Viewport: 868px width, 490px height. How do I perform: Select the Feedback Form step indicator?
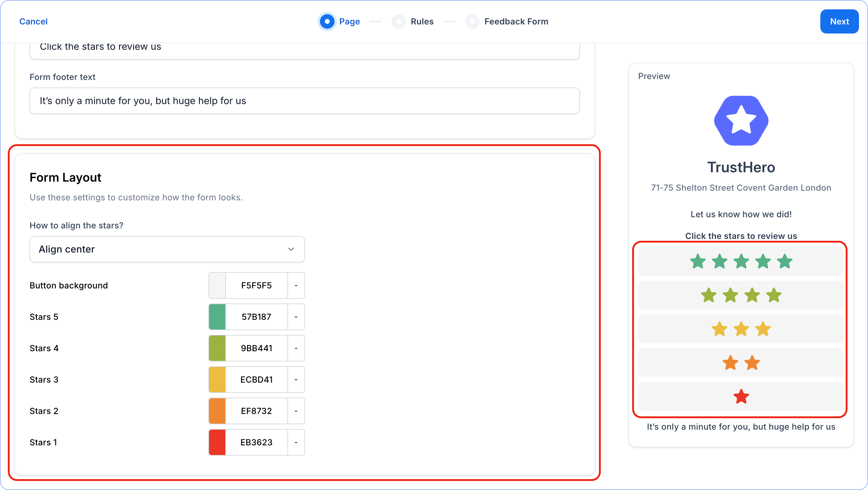point(472,21)
